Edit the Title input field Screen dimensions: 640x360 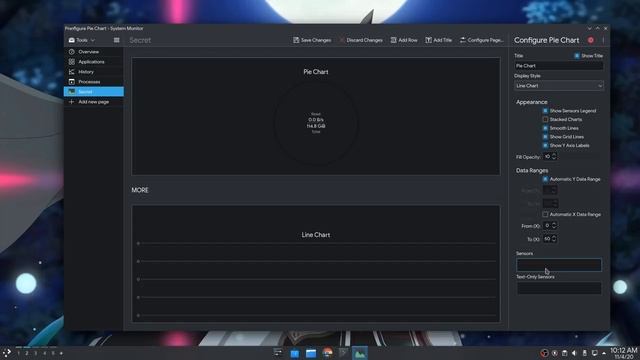(559, 66)
